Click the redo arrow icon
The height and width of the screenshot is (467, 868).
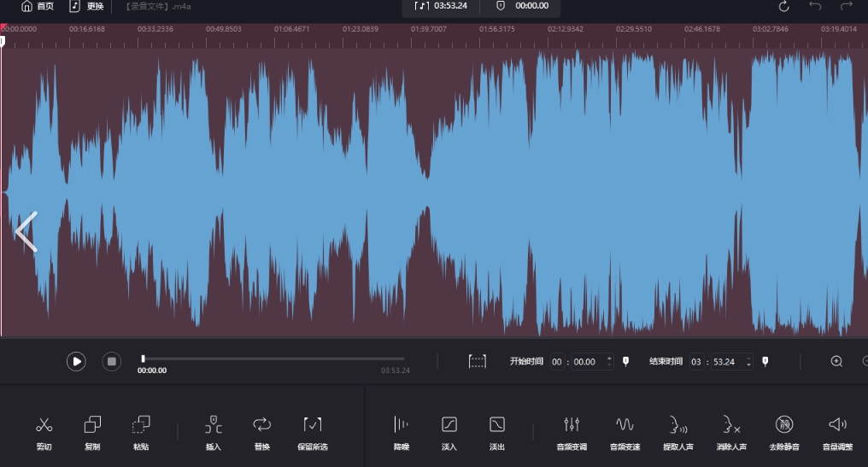tap(847, 6)
